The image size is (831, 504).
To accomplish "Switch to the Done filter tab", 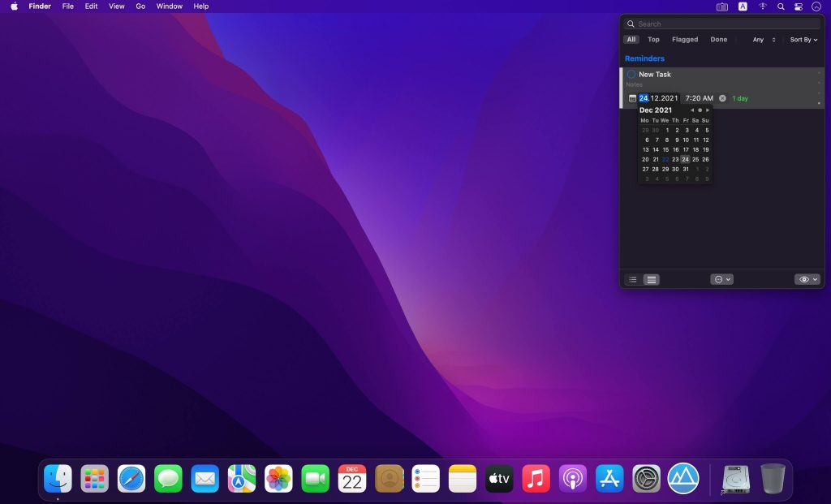I will click(x=719, y=40).
